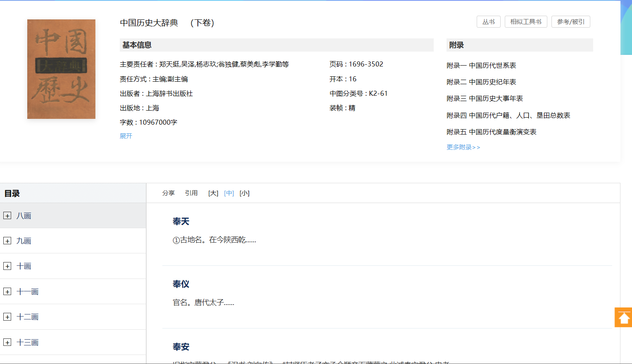Open 更多附录 link

pyautogui.click(x=463, y=147)
